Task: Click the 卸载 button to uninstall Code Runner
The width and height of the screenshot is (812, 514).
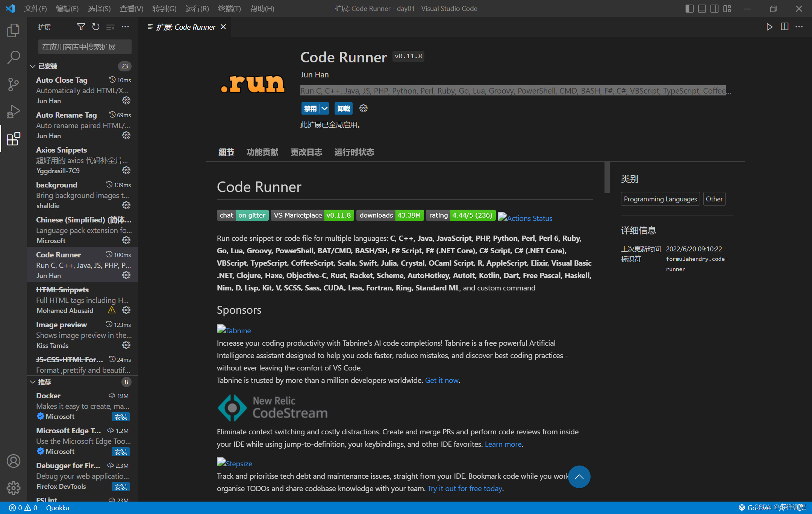Action: [x=343, y=108]
